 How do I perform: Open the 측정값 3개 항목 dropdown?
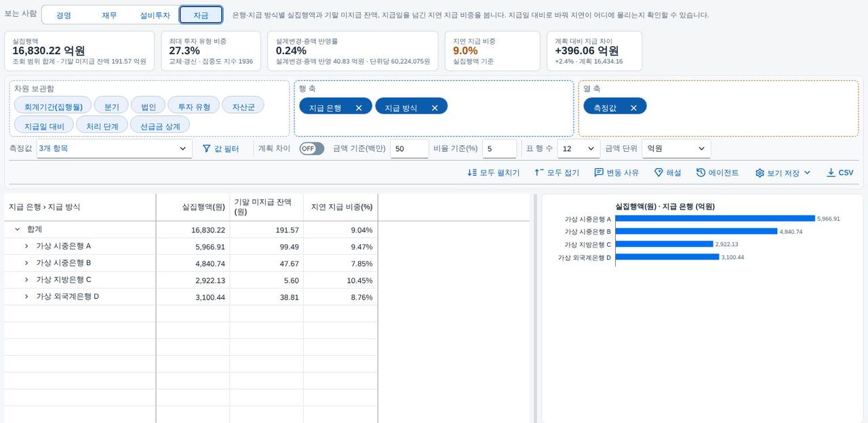pyautogui.click(x=115, y=148)
